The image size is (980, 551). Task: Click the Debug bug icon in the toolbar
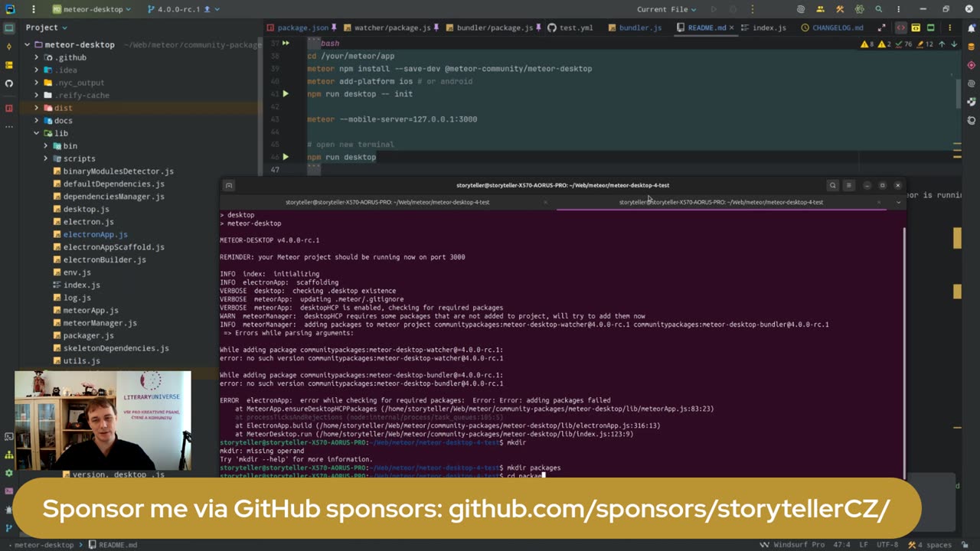coord(733,9)
